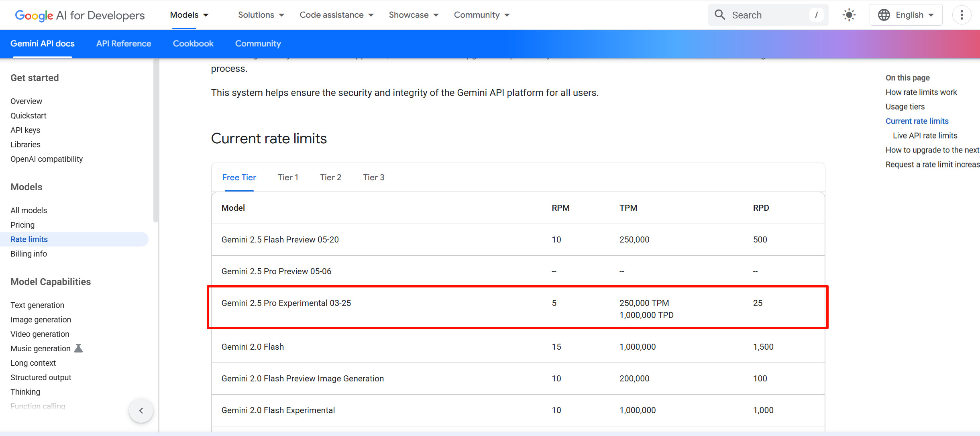
Task: Select the Tier 3 tab
Action: 373,177
